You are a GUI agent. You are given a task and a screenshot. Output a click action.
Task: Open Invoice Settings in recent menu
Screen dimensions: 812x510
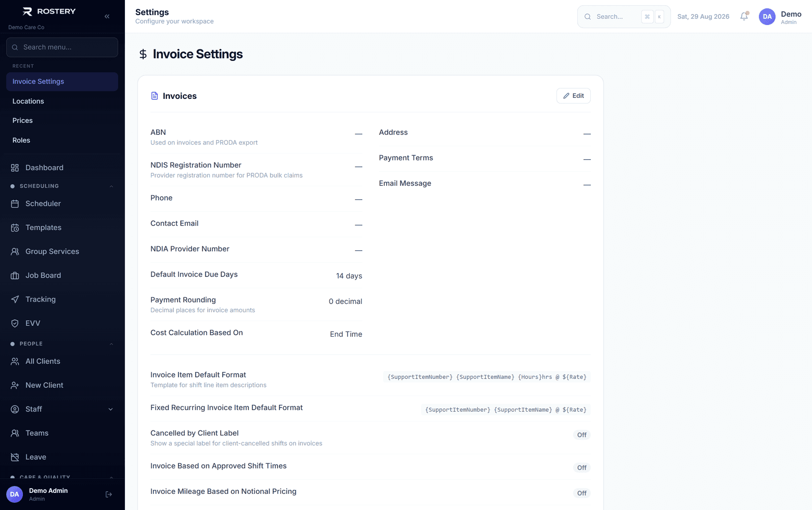click(62, 82)
